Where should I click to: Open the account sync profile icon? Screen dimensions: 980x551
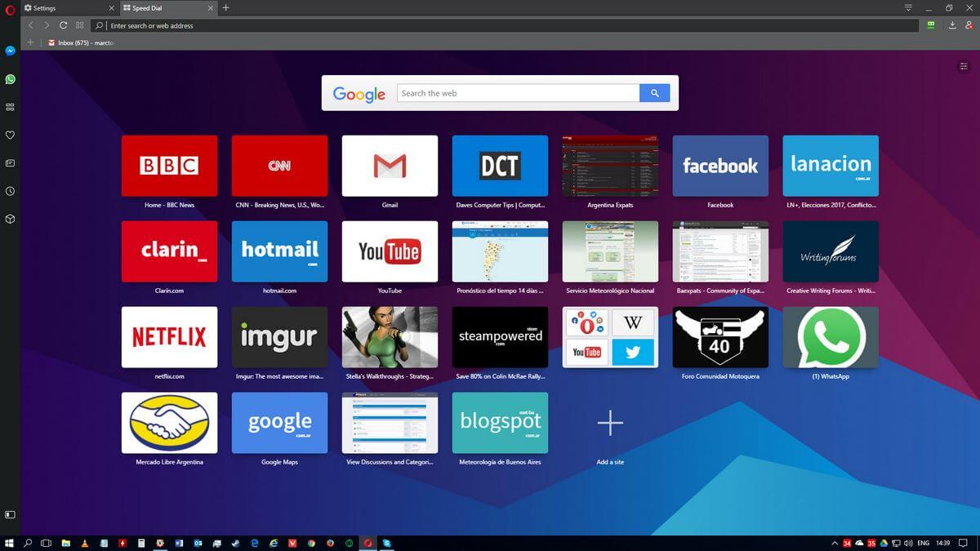coord(969,25)
